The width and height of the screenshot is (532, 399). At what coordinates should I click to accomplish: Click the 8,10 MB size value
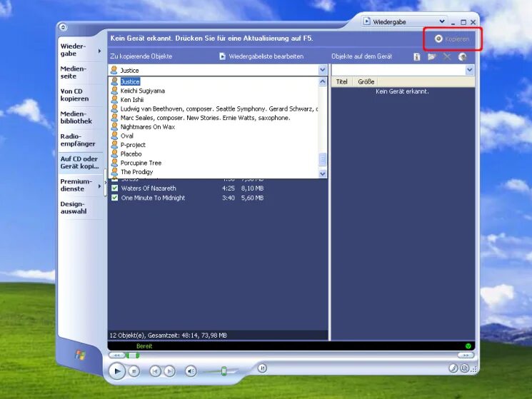252,188
